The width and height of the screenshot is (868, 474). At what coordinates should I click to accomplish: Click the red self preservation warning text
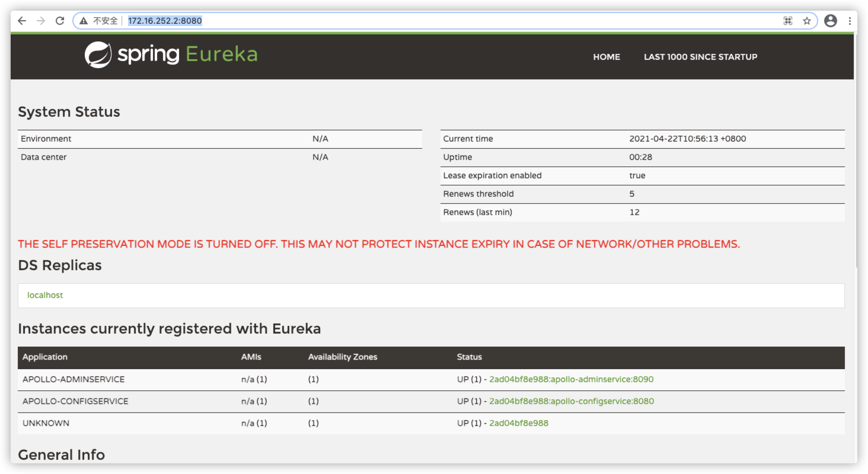pyautogui.click(x=379, y=244)
